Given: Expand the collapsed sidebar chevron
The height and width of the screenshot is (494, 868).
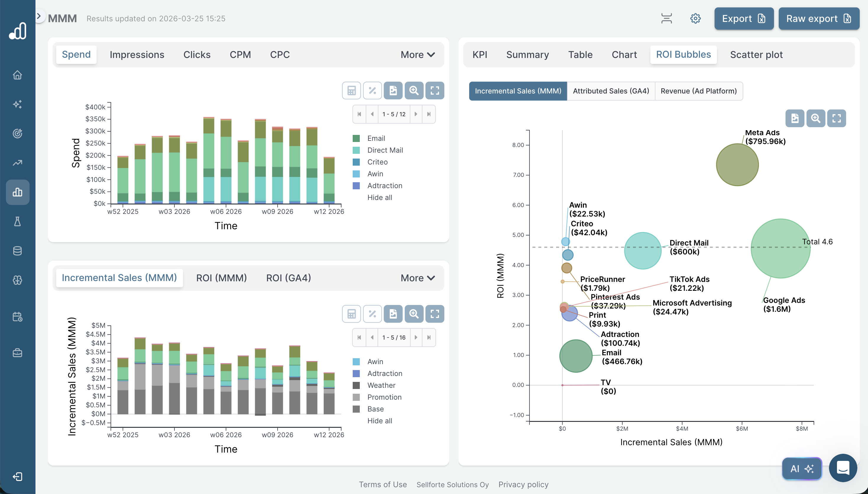Looking at the screenshot, I should [39, 16].
